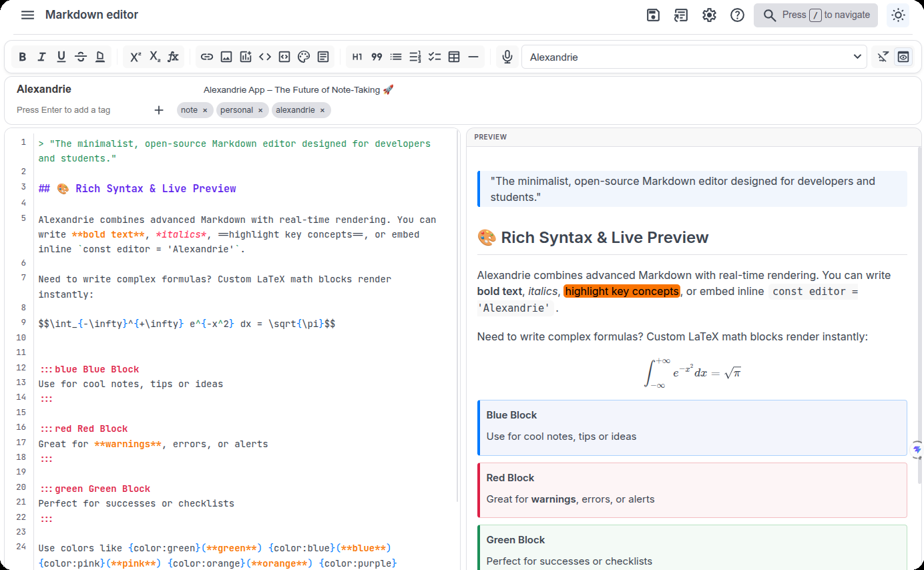This screenshot has width=924, height=570.
Task: Insert inline code
Action: point(265,57)
